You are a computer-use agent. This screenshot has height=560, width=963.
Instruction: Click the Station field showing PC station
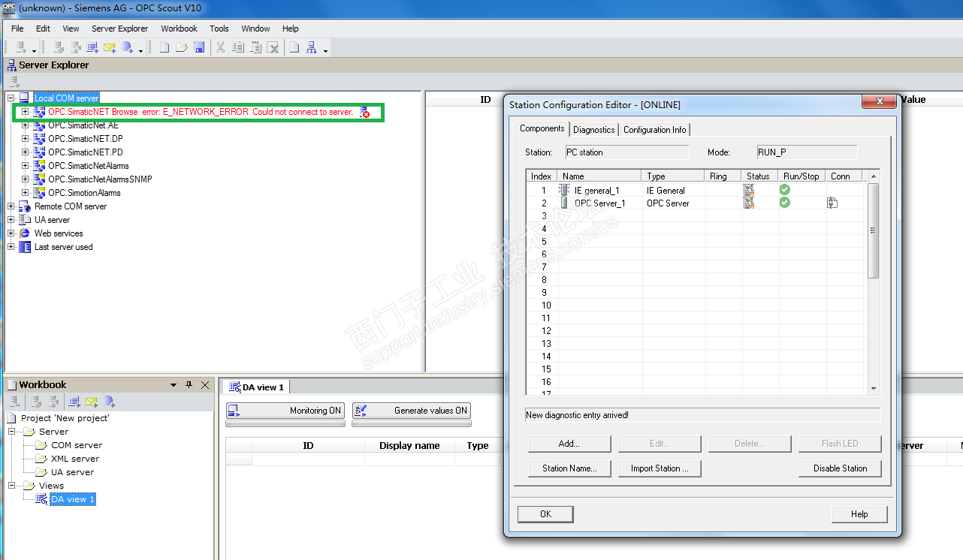(627, 152)
